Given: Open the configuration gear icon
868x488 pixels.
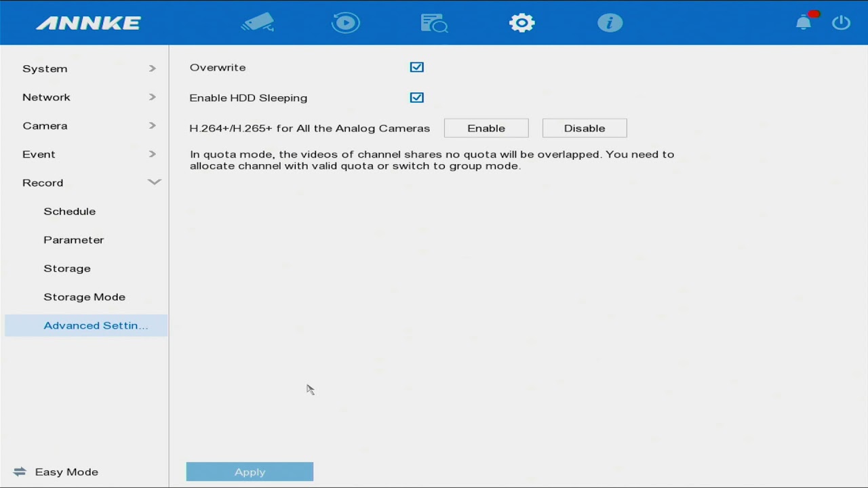Looking at the screenshot, I should pos(522,23).
